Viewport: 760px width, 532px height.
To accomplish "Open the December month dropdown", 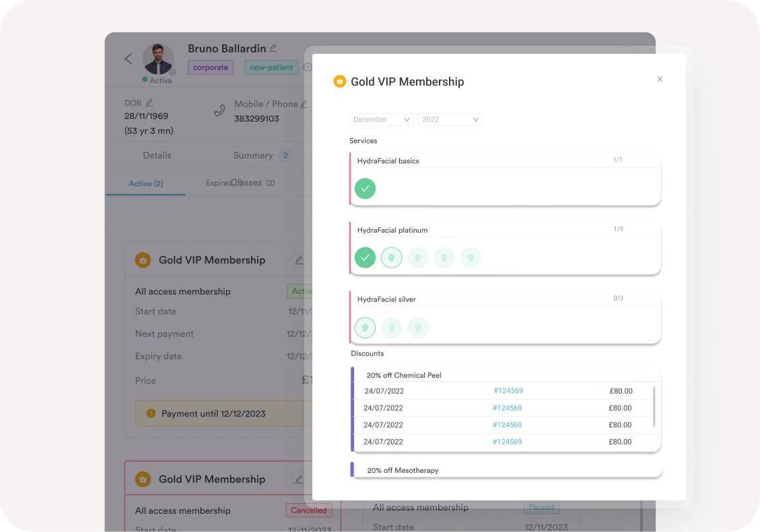I will click(x=381, y=120).
